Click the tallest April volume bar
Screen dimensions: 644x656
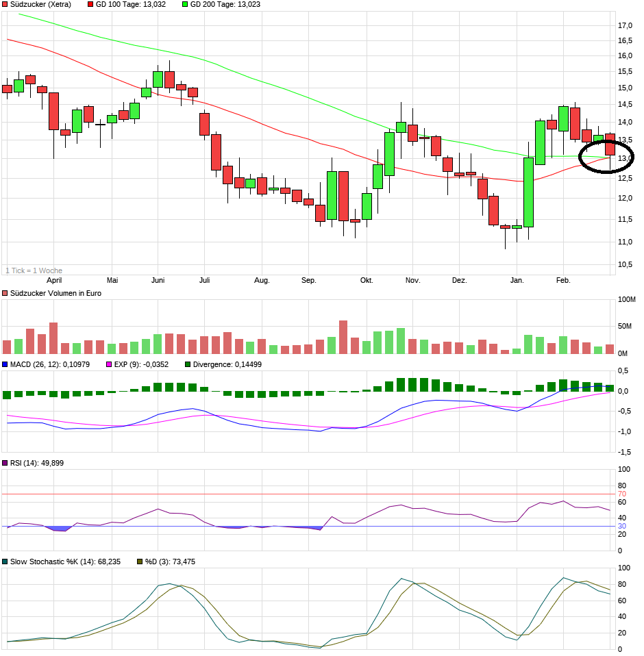coord(53,338)
